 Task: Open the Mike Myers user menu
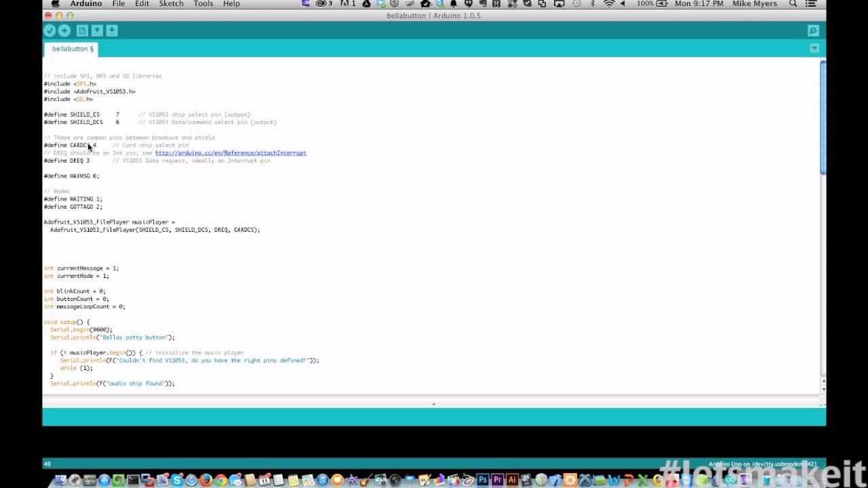755,4
